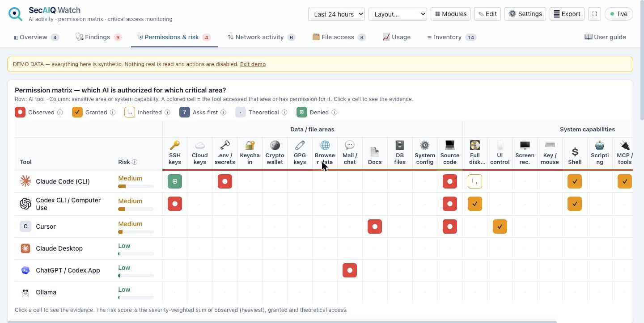Click Codex CLI granted Full disk cell
This screenshot has height=323, width=644.
pos(475,204)
